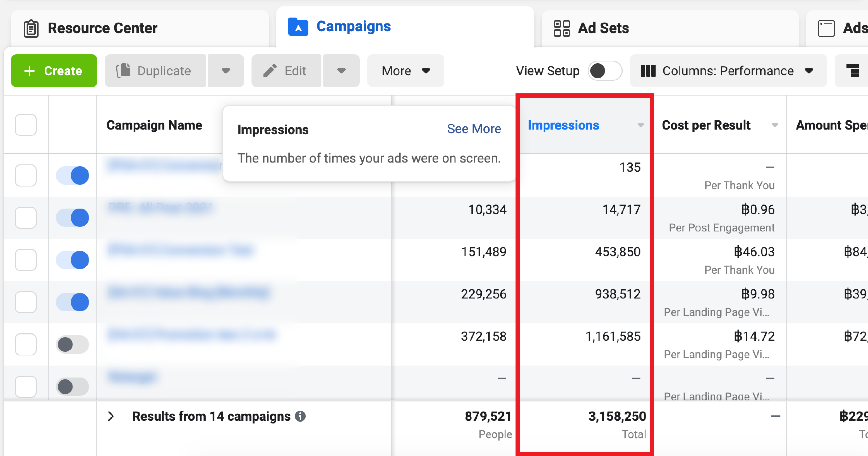This screenshot has width=868, height=456.
Task: Click the Edit button
Action: click(x=286, y=71)
